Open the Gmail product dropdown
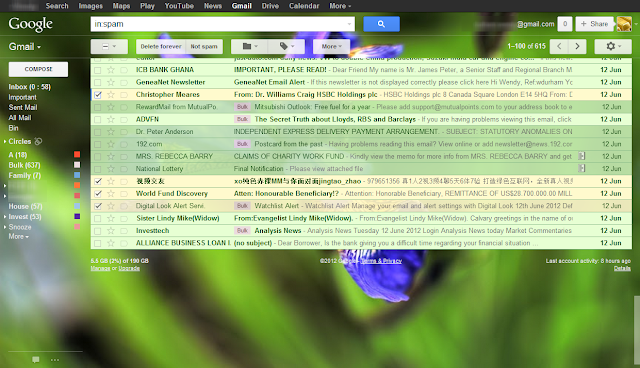The height and width of the screenshot is (368, 640). coord(25,47)
